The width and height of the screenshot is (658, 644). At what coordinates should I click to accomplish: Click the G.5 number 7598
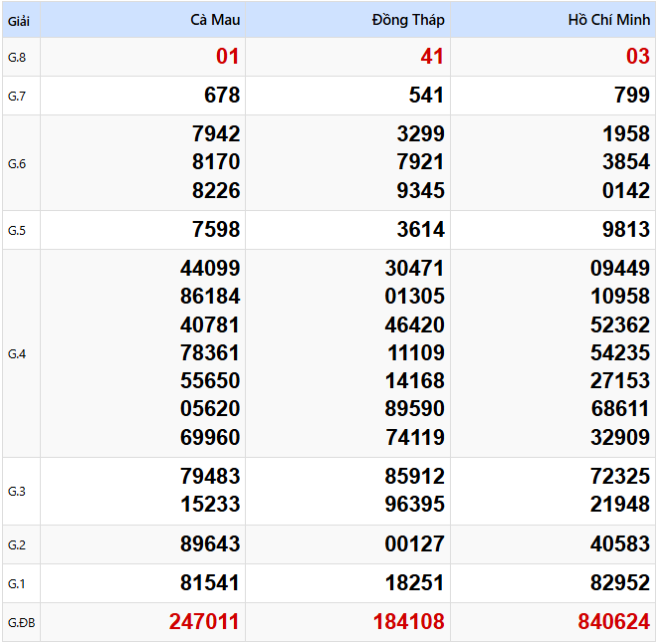(x=216, y=230)
